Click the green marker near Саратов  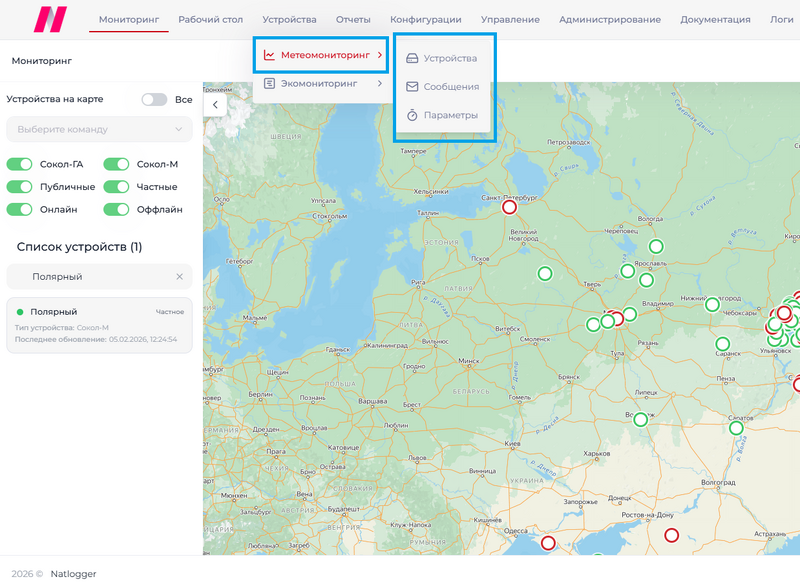tap(736, 428)
